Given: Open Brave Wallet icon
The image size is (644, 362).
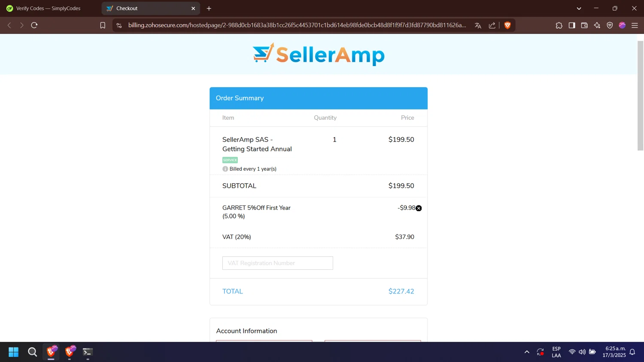Looking at the screenshot, I should coord(584,25).
